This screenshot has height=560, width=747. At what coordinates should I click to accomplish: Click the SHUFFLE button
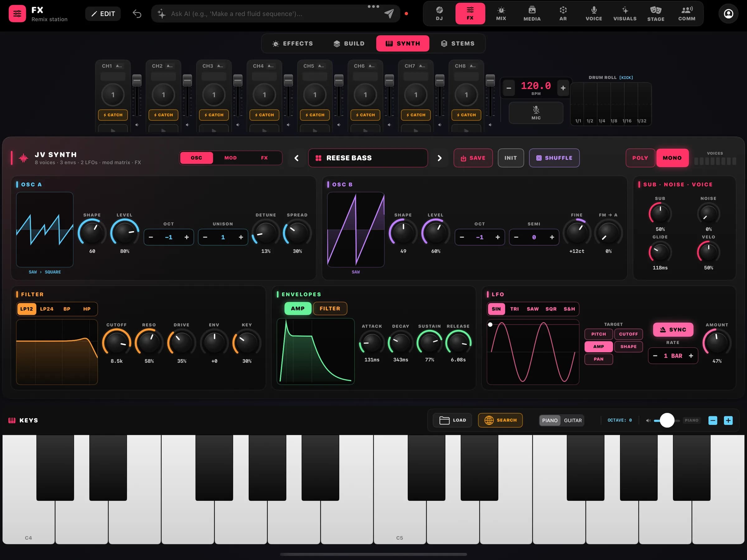point(554,158)
